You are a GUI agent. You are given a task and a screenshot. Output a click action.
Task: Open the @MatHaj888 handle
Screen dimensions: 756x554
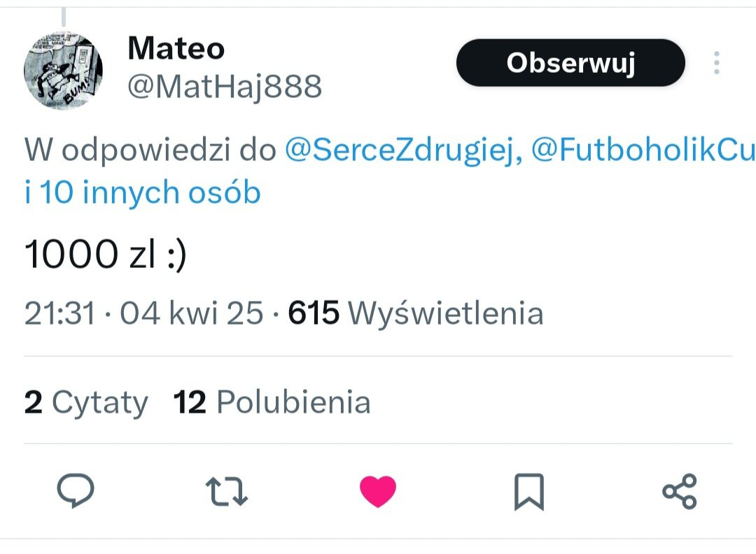point(225,87)
